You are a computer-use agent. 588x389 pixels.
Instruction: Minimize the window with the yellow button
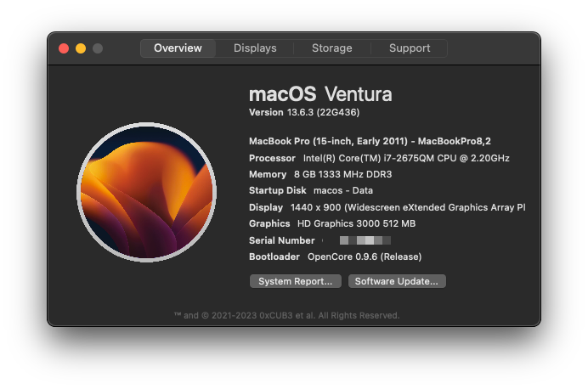coord(81,48)
